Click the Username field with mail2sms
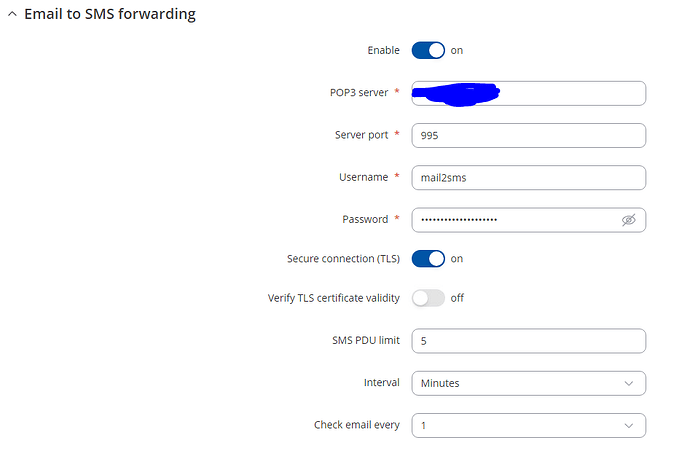Viewport: 690px width, 459px height. click(x=529, y=178)
